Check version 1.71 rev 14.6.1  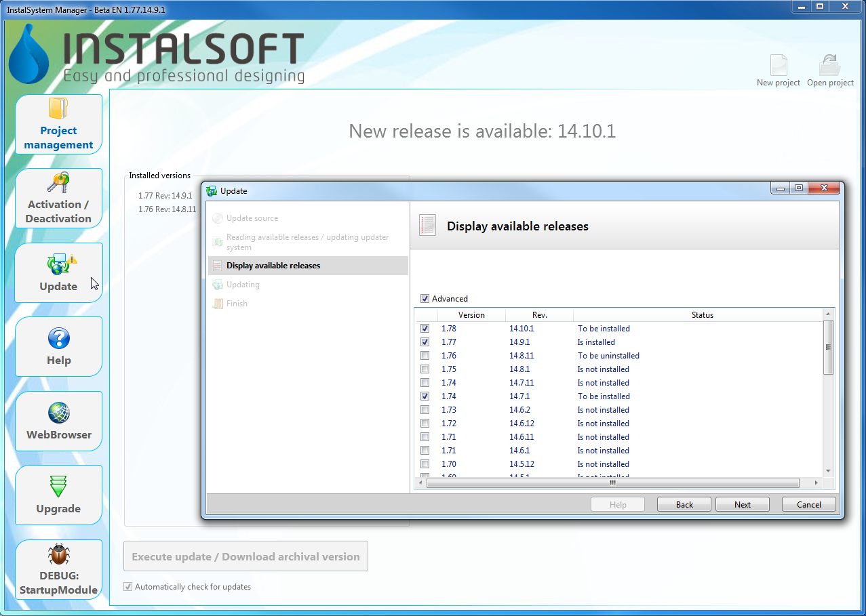pos(425,451)
